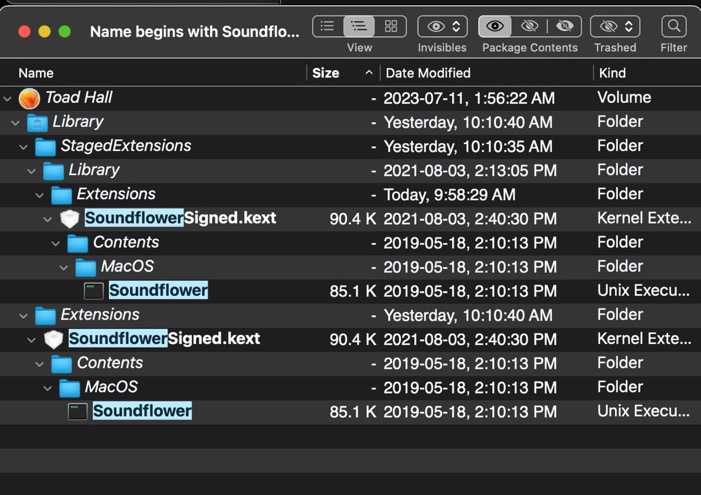701x495 pixels.
Task: Select the Toad Hall row name
Action: click(x=79, y=97)
